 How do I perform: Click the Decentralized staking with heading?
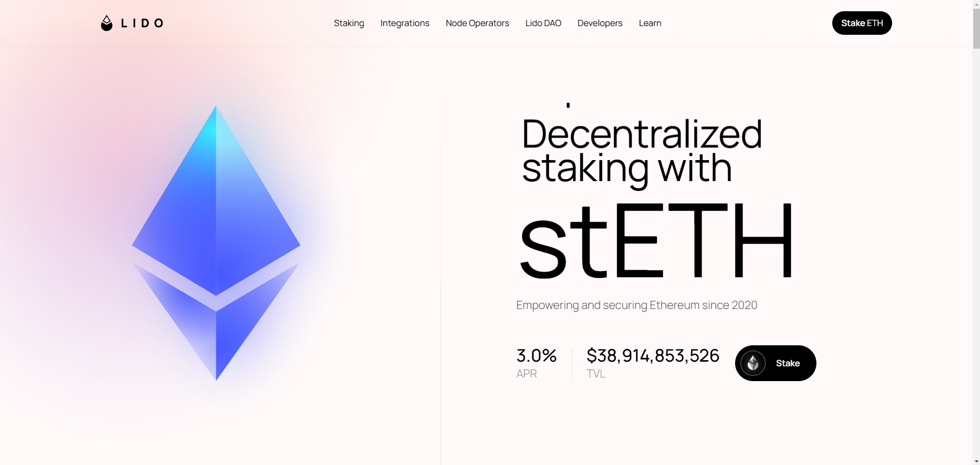(x=642, y=151)
